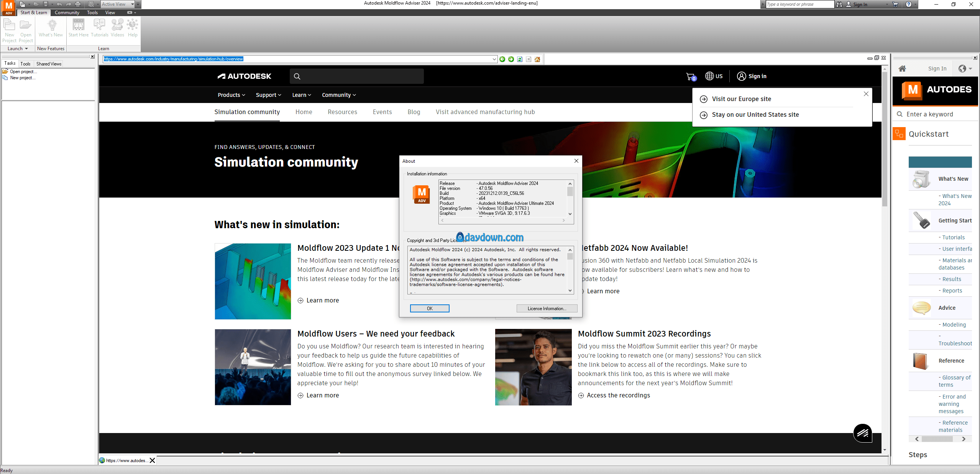This screenshot has height=474, width=980.
Task: Open the Moldflow application menu button
Action: click(x=8, y=7)
